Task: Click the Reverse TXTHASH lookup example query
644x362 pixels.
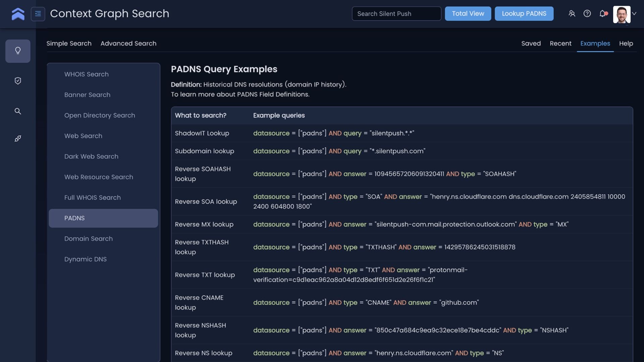Action: click(384, 247)
